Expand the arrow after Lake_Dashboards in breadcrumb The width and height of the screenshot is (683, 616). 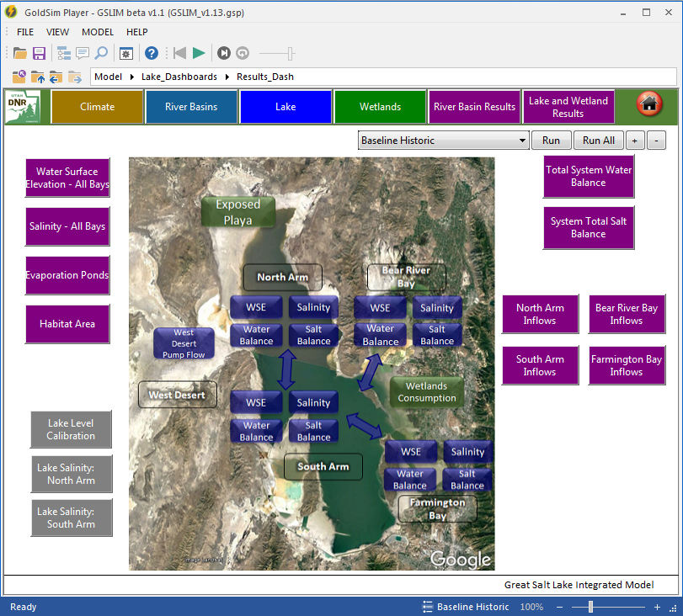227,77
